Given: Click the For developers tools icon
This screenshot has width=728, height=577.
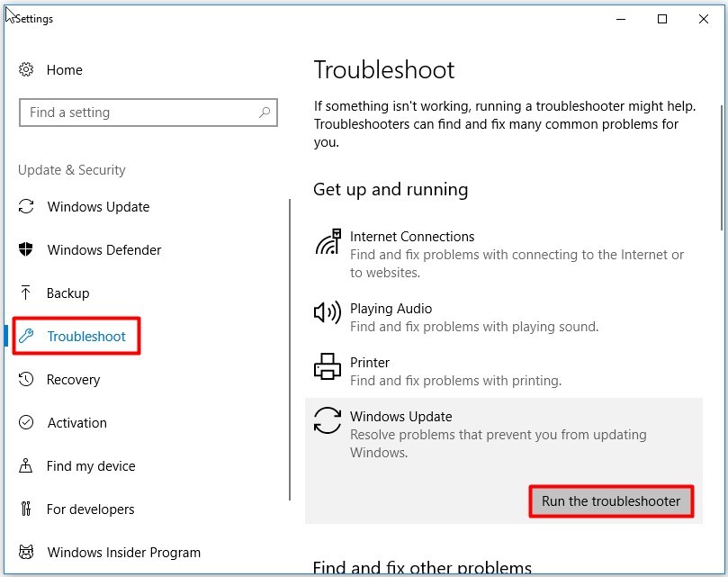Looking at the screenshot, I should point(26,509).
